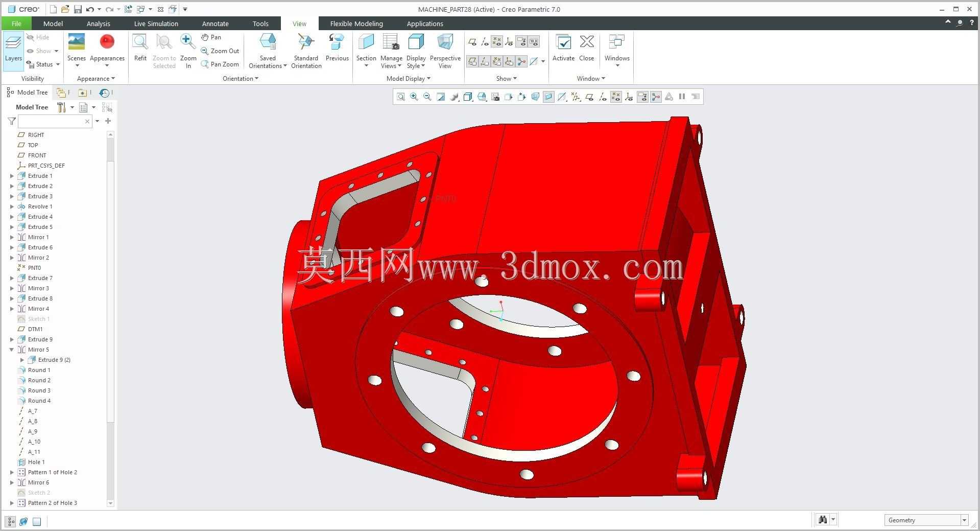Select the Model Tree panel tab
980x531 pixels.
pos(28,93)
